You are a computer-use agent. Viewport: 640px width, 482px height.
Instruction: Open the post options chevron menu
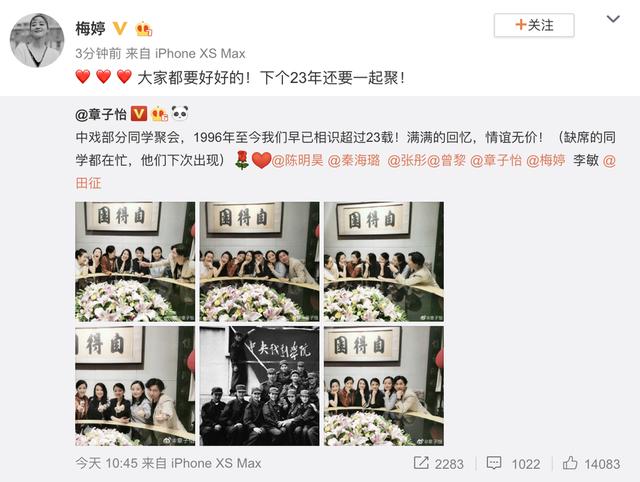(613, 19)
